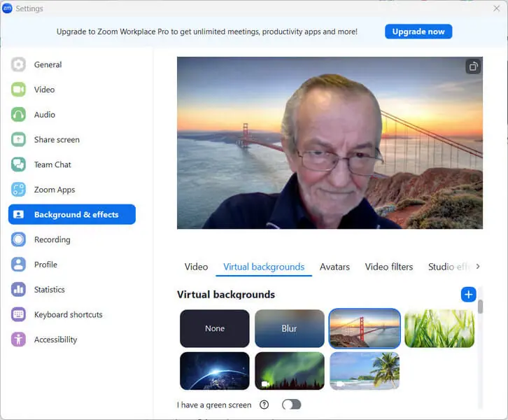Choose the Golden Gate Bridge background thumbnail
The width and height of the screenshot is (508, 420).
click(365, 328)
